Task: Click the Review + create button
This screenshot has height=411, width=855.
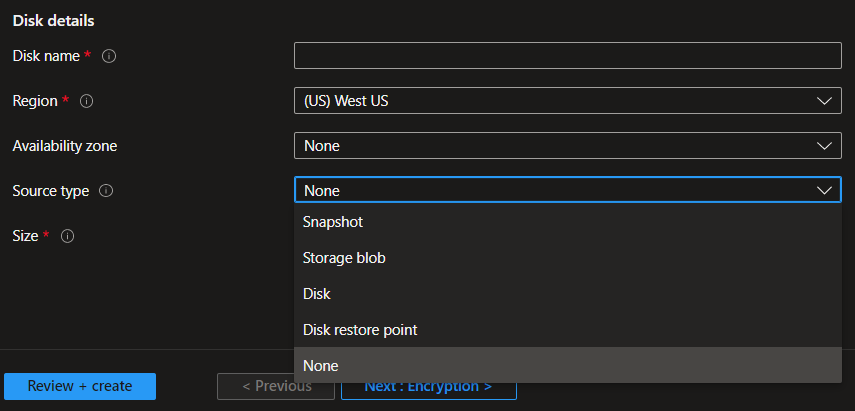Action: 80,386
